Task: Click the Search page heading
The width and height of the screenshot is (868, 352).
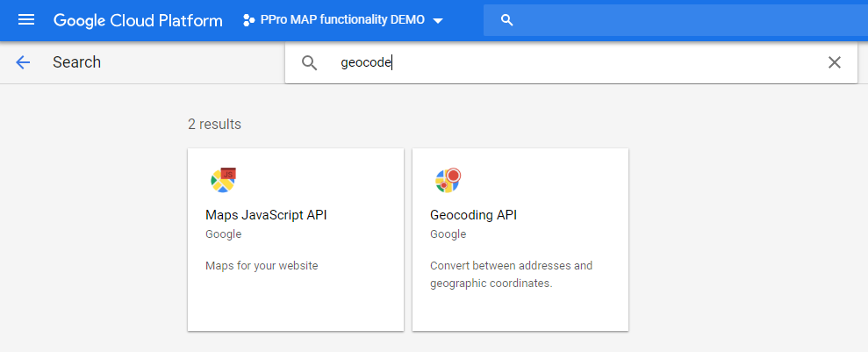Action: [77, 62]
